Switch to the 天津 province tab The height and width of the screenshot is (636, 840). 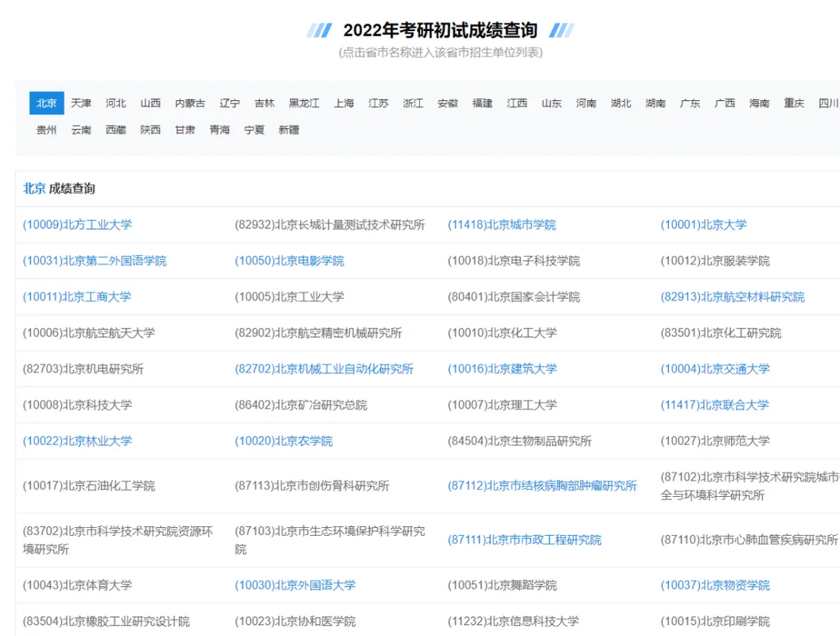tap(81, 103)
